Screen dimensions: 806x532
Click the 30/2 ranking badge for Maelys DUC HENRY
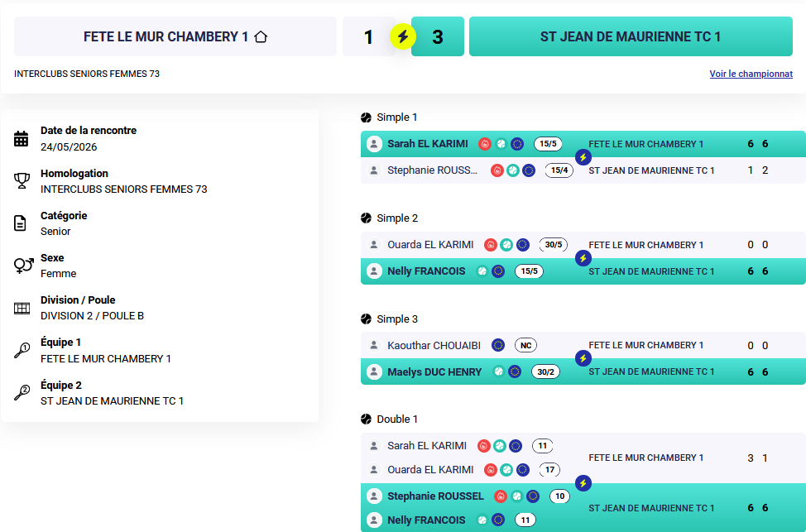pos(545,371)
